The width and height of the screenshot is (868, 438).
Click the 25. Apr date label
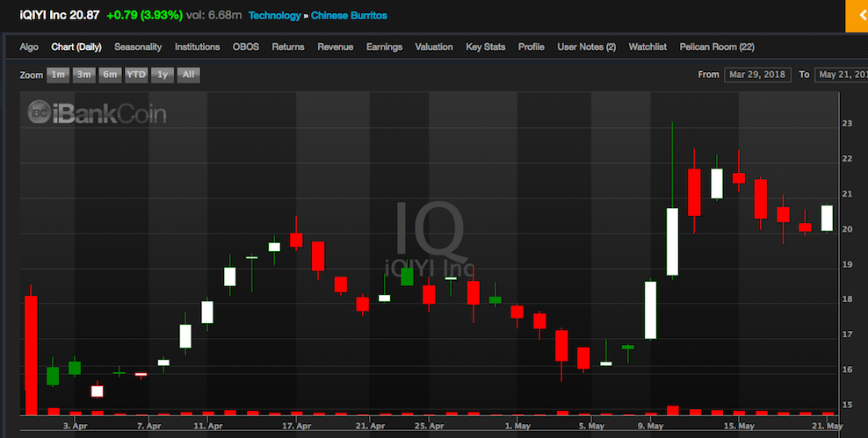[x=430, y=426]
